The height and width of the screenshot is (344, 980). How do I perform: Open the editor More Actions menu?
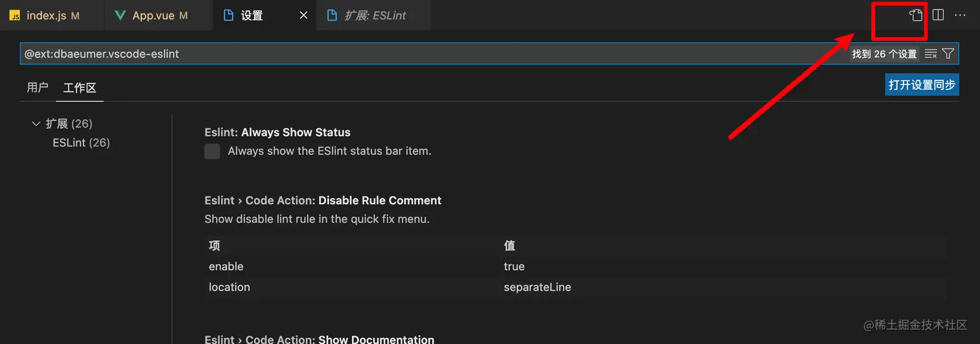click(960, 15)
